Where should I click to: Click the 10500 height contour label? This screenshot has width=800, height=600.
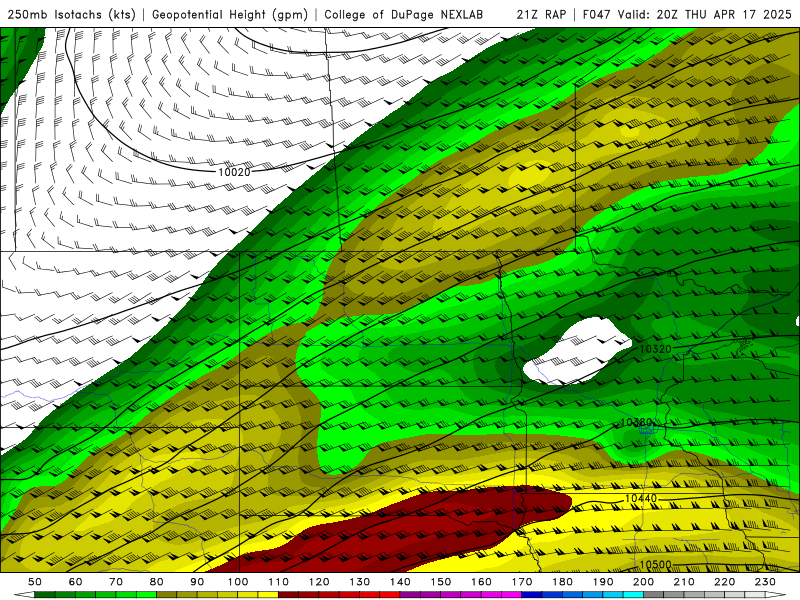(x=656, y=565)
